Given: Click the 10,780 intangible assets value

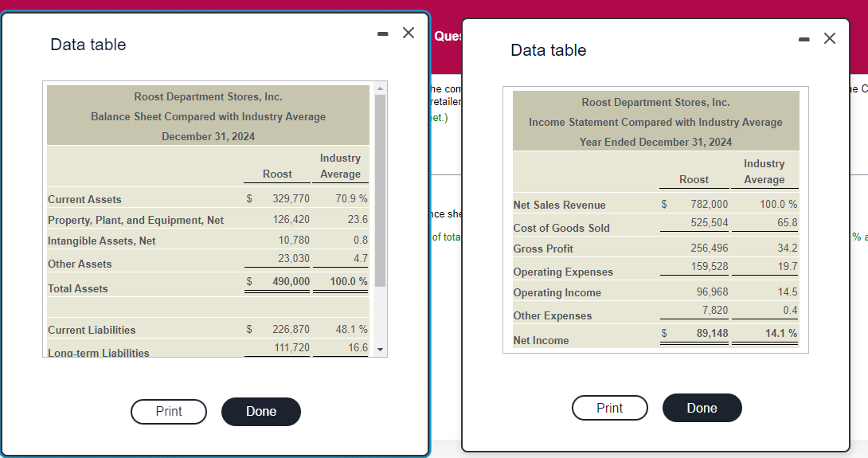Looking at the screenshot, I should click(x=294, y=240).
